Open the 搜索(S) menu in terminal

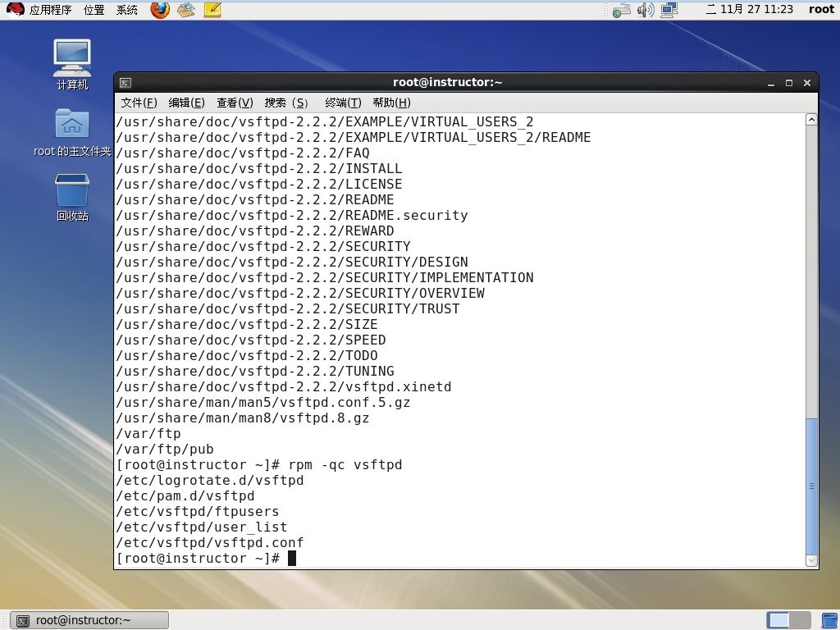tap(286, 103)
